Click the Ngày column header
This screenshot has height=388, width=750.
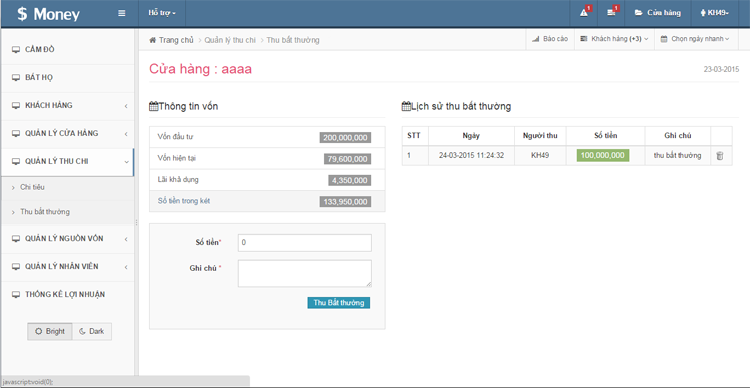(471, 136)
